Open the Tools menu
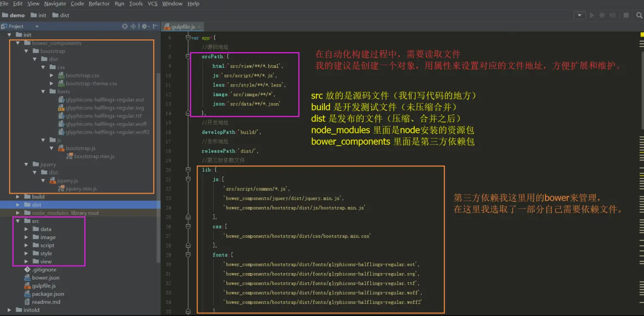This screenshot has height=316, width=644. point(136,3)
